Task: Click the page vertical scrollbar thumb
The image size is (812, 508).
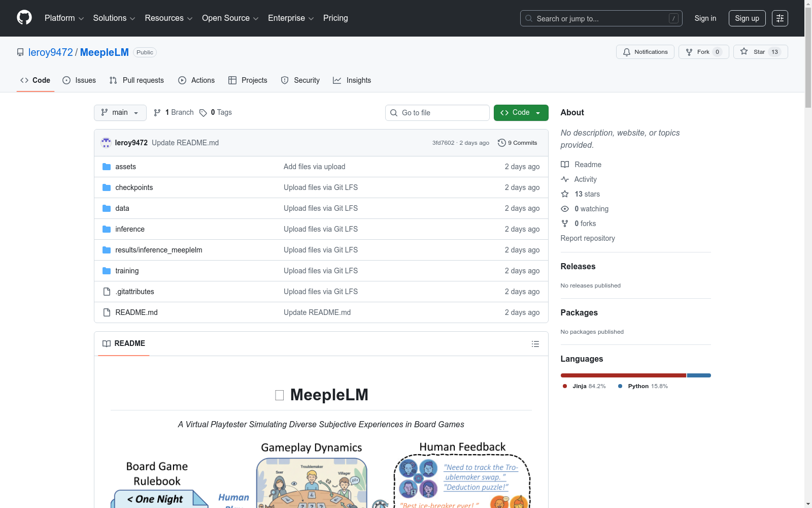Action: point(808,57)
